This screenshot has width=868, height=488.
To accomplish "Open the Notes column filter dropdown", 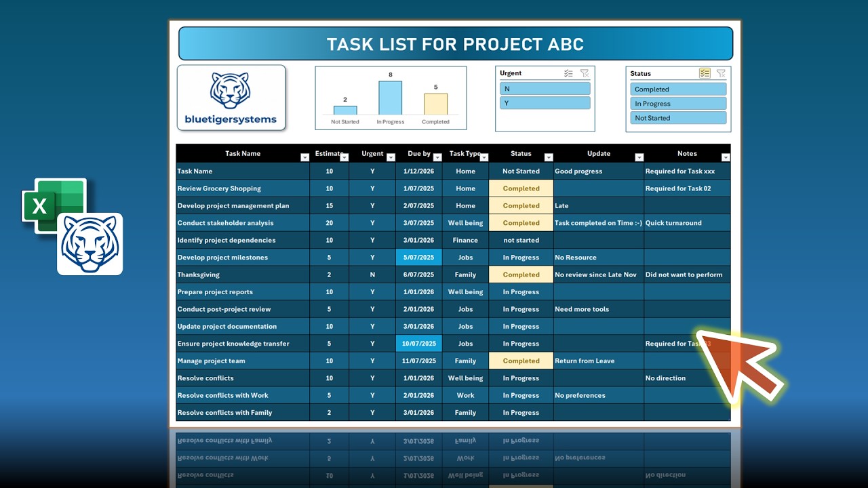I will pyautogui.click(x=726, y=157).
